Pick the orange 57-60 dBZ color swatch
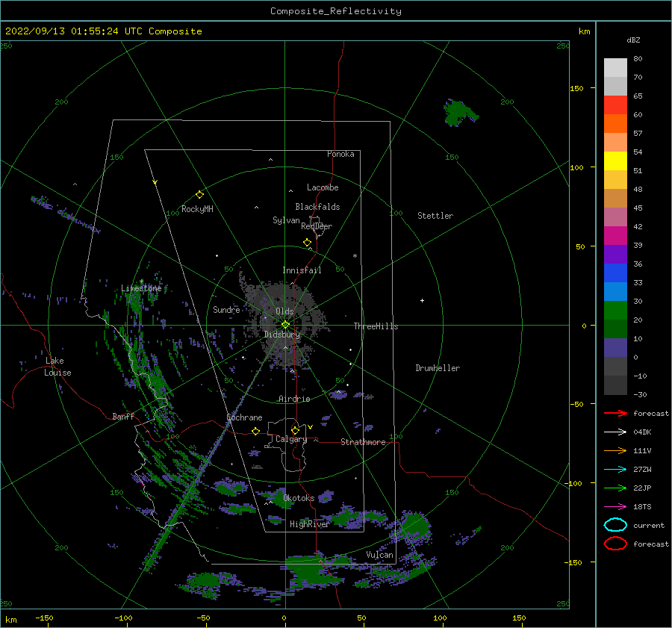The height and width of the screenshot is (628, 672). [x=615, y=124]
